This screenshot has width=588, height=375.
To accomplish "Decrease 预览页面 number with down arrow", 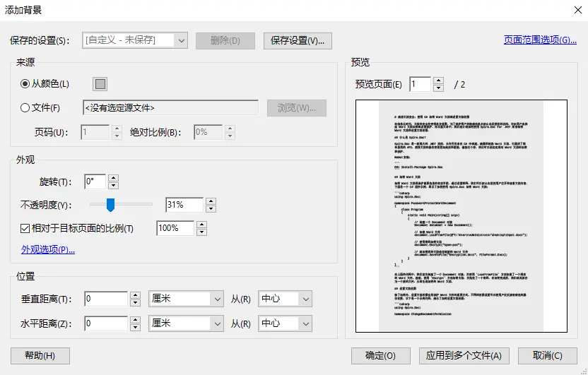I will 438,88.
